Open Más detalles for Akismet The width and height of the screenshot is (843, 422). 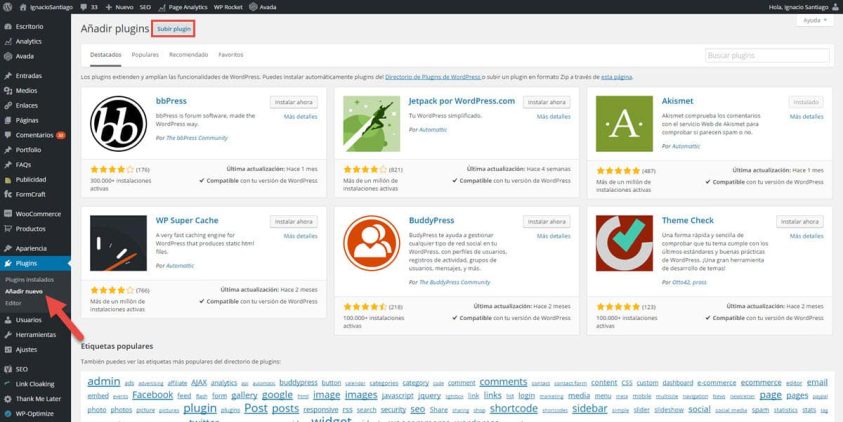click(806, 117)
